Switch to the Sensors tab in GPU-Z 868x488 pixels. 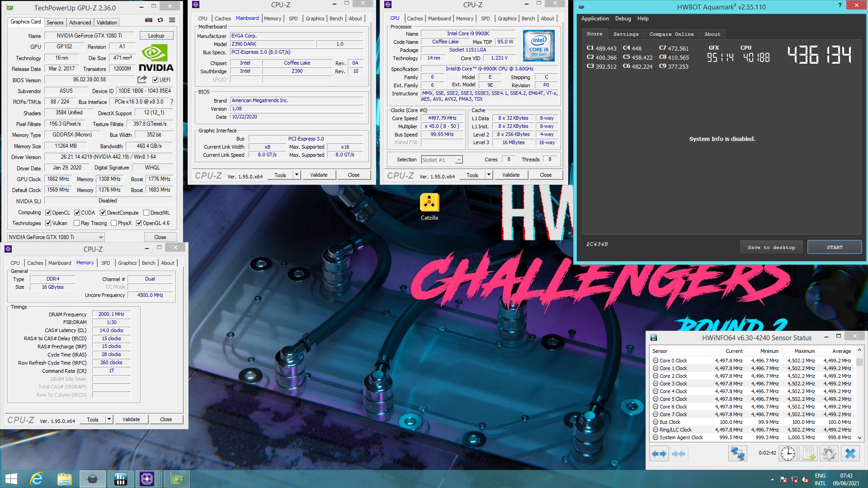pyautogui.click(x=55, y=23)
